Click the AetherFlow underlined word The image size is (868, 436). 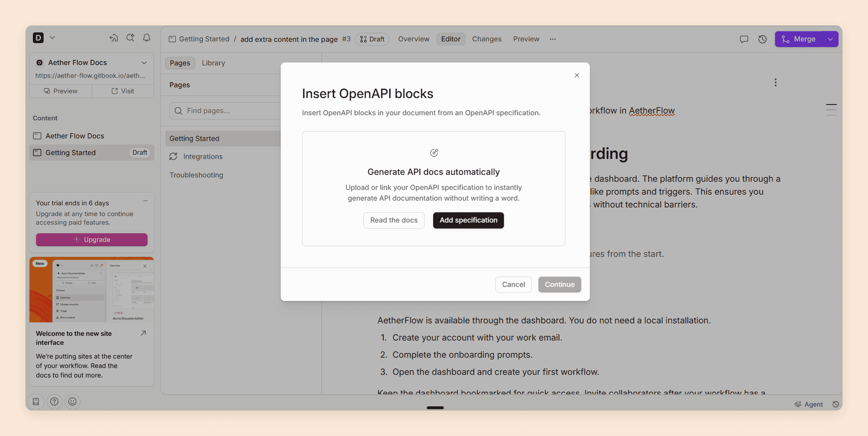[x=651, y=110]
